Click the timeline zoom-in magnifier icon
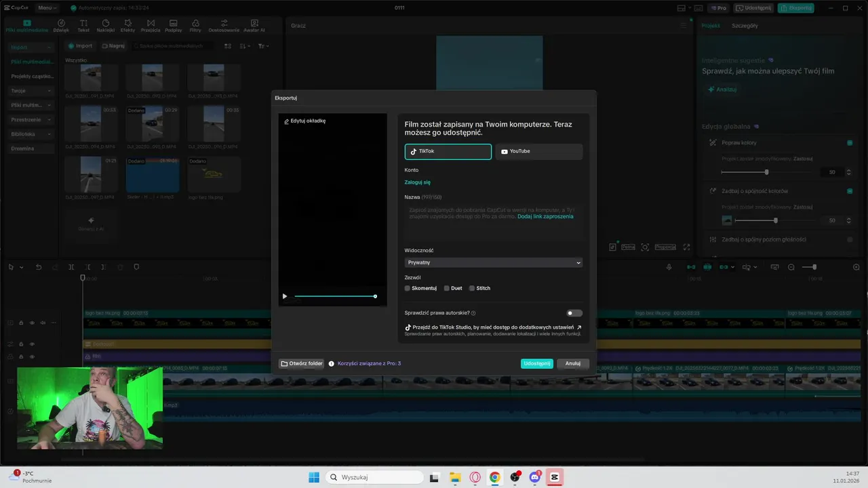The width and height of the screenshot is (868, 488). (856, 267)
